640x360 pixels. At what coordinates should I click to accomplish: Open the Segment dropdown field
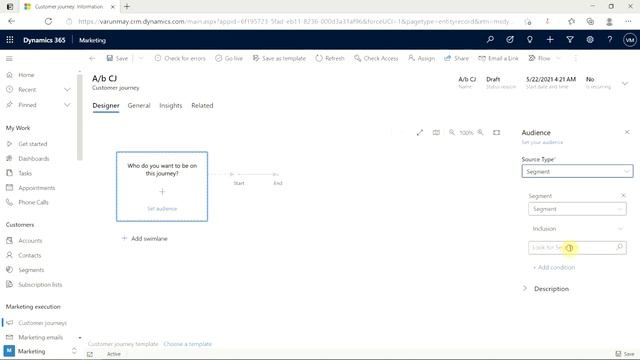tap(577, 209)
